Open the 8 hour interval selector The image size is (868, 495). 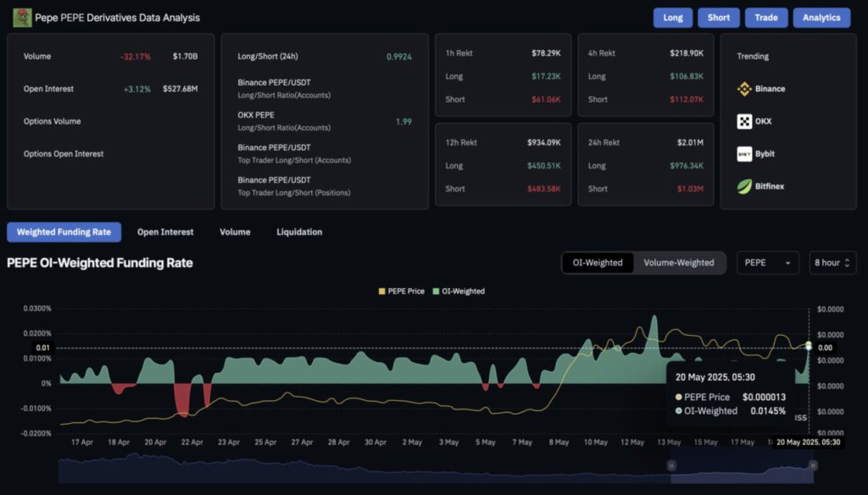pyautogui.click(x=832, y=263)
